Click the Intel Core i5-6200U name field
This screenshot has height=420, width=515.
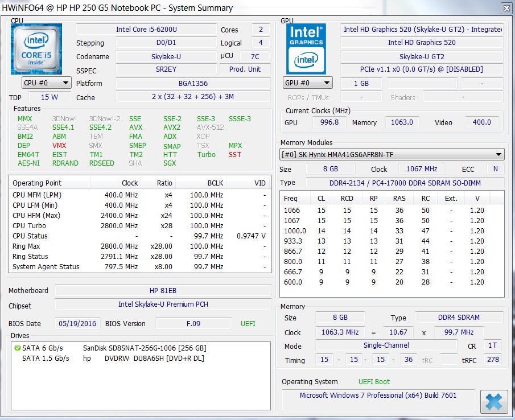click(146, 29)
